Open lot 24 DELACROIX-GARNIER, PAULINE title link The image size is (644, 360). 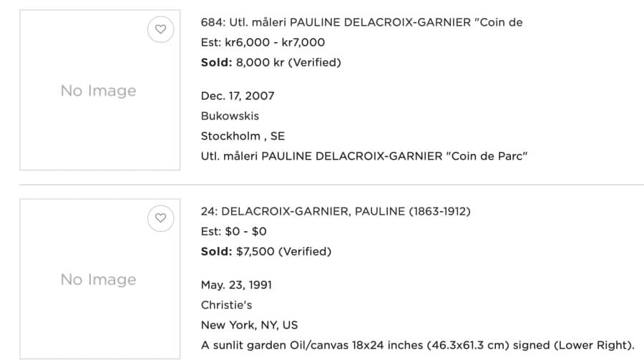pyautogui.click(x=336, y=211)
